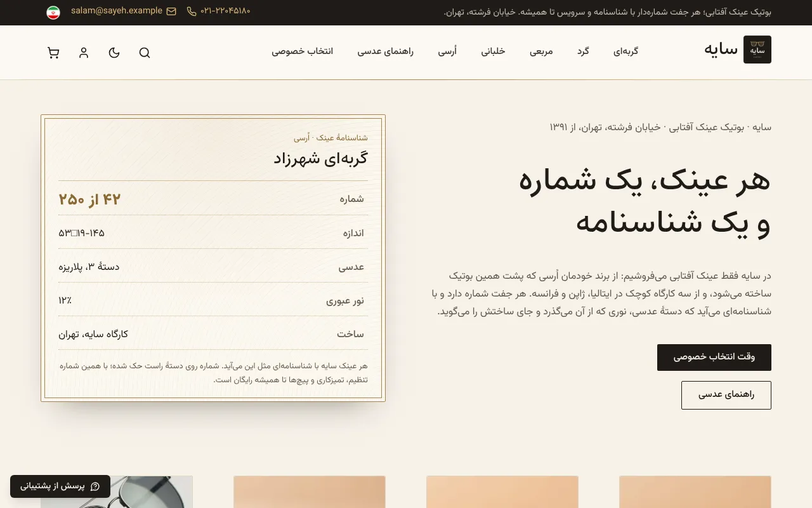The width and height of the screenshot is (812, 508).
Task: Click the ساخت row label
Action: [x=350, y=334]
